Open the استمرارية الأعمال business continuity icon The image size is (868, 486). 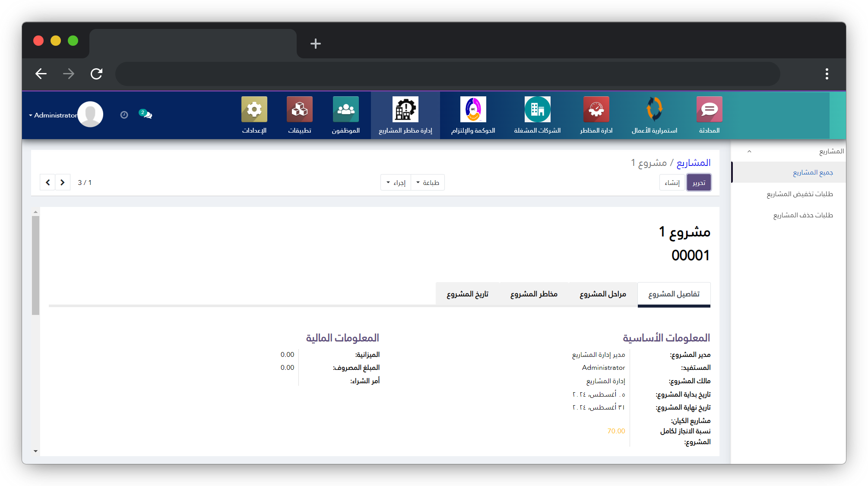(x=654, y=110)
